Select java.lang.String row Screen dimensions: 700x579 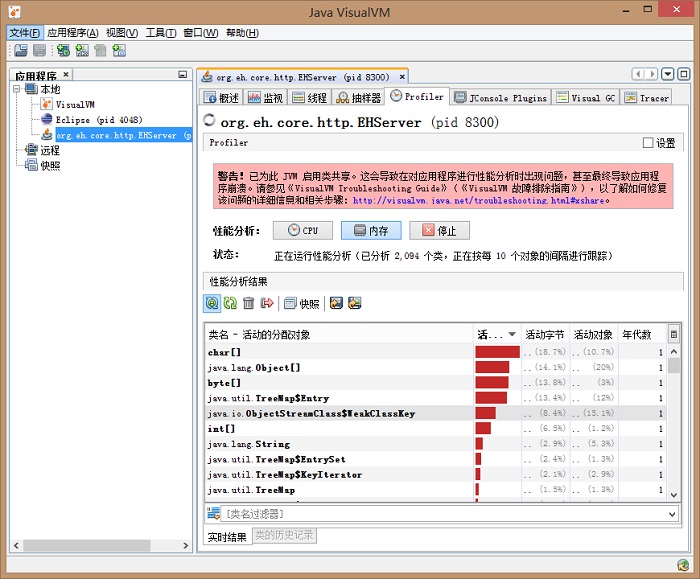tap(435, 444)
